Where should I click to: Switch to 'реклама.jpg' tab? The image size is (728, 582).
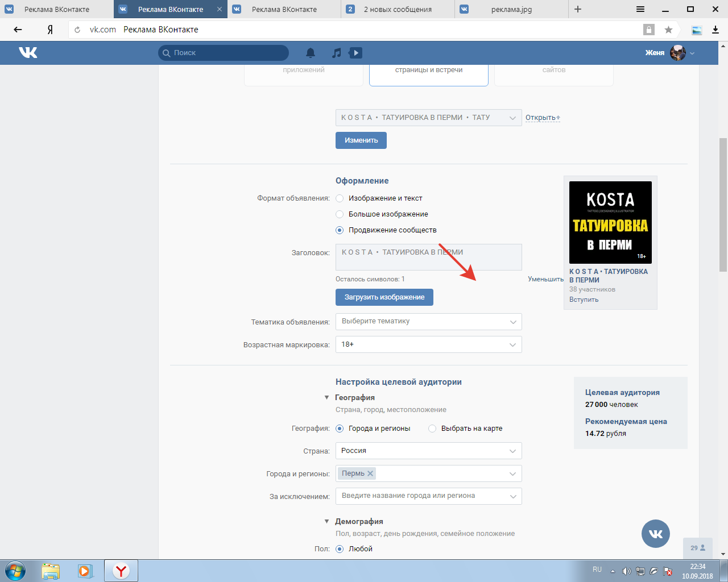click(x=512, y=9)
